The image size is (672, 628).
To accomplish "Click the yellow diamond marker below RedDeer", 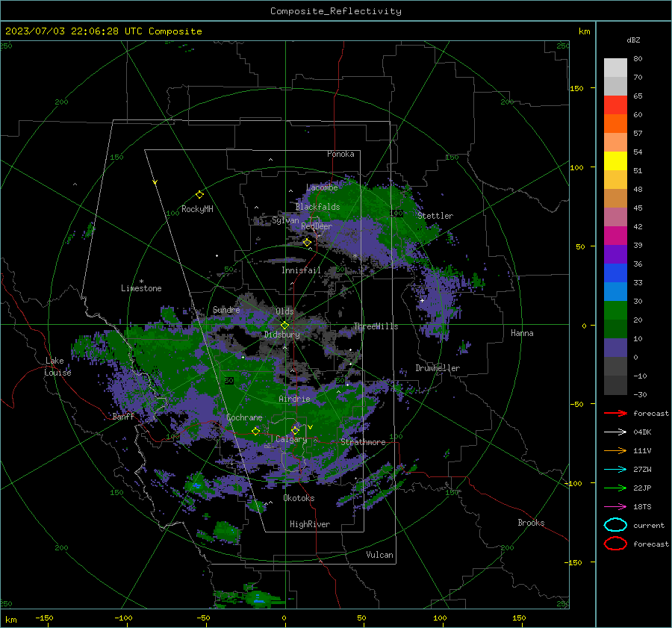I will click(x=307, y=243).
